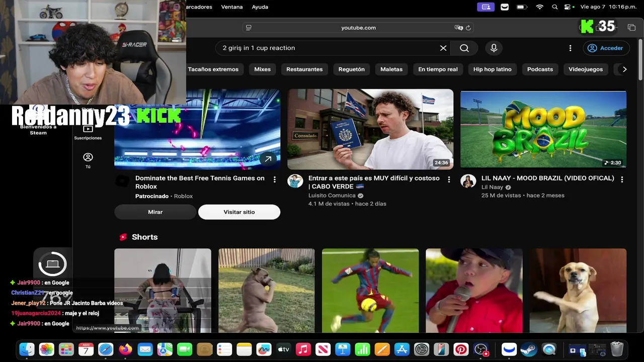
Task: Open options menu for Cabo Verde video
Action: 449,179
